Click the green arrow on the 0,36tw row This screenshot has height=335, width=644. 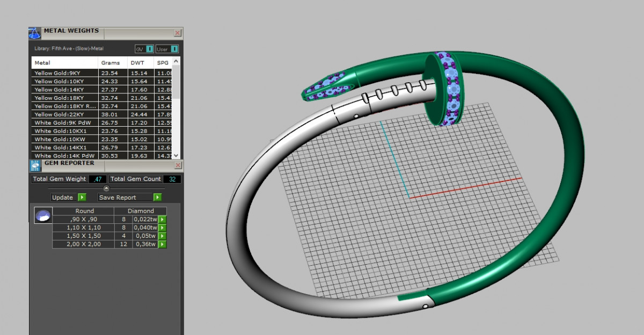pos(163,244)
